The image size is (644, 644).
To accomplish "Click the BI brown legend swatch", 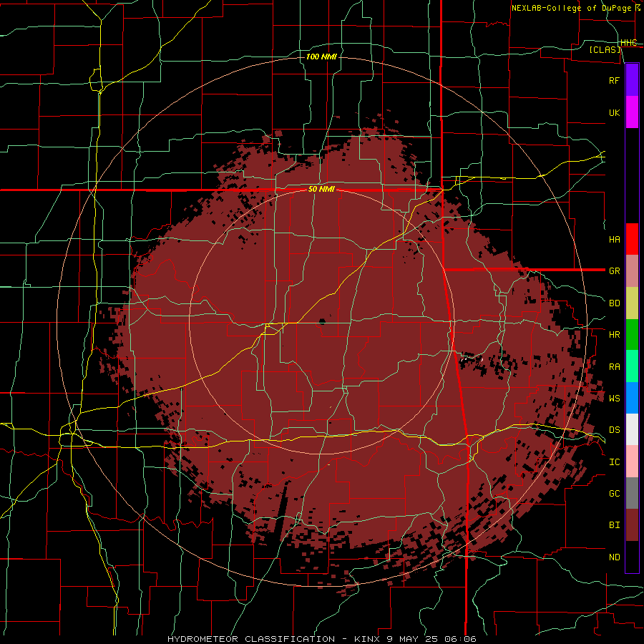I will click(632, 525).
